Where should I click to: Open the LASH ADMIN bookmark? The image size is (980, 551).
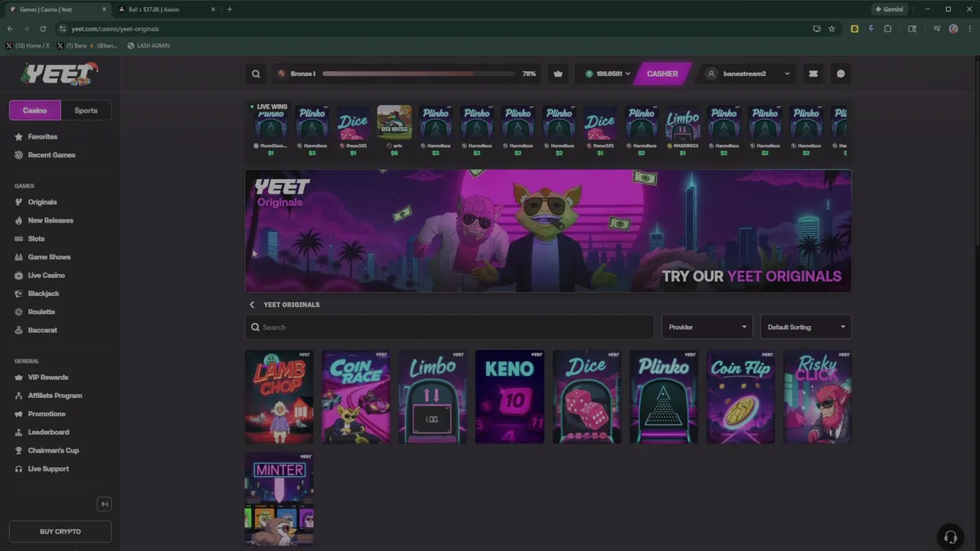tap(149, 46)
